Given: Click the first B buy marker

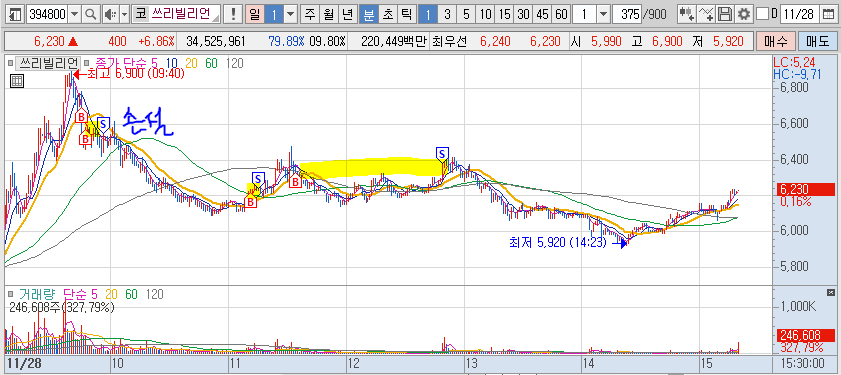Looking at the screenshot, I should click(81, 116).
